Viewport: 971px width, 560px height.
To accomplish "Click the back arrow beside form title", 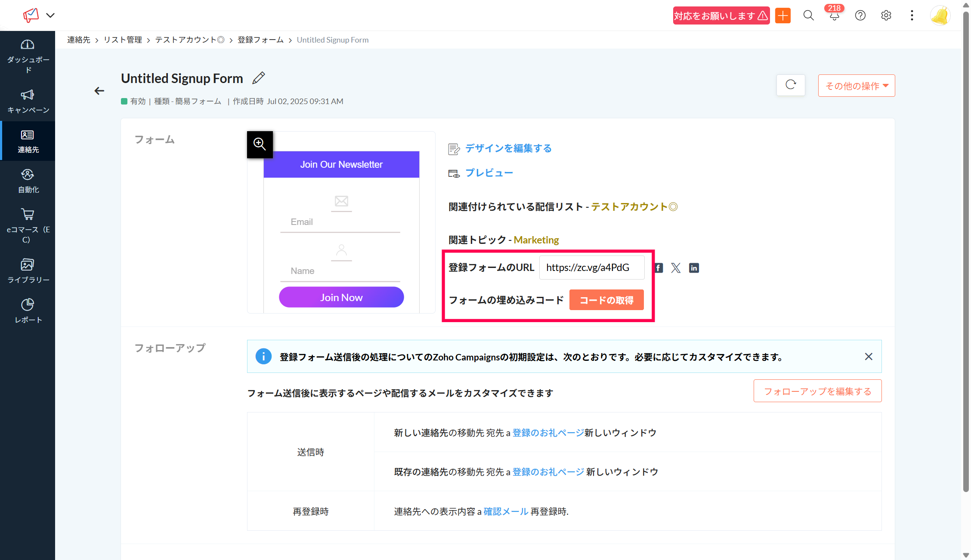I will (x=99, y=91).
